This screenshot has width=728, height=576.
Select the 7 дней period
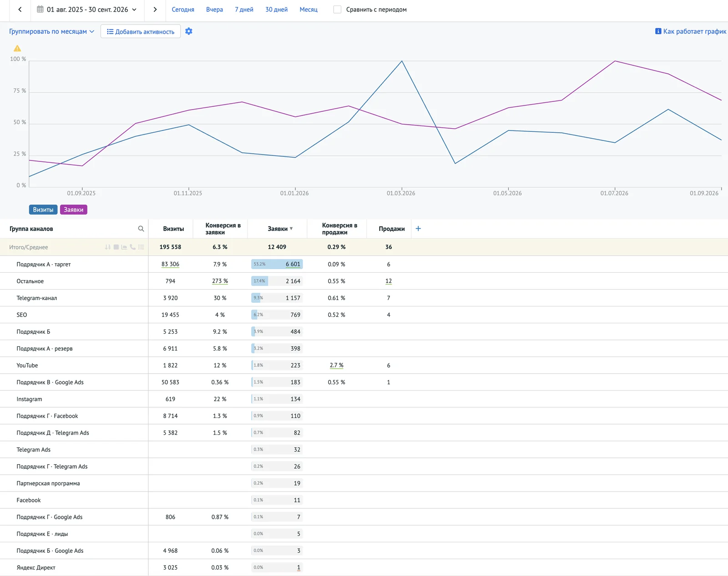tap(244, 10)
